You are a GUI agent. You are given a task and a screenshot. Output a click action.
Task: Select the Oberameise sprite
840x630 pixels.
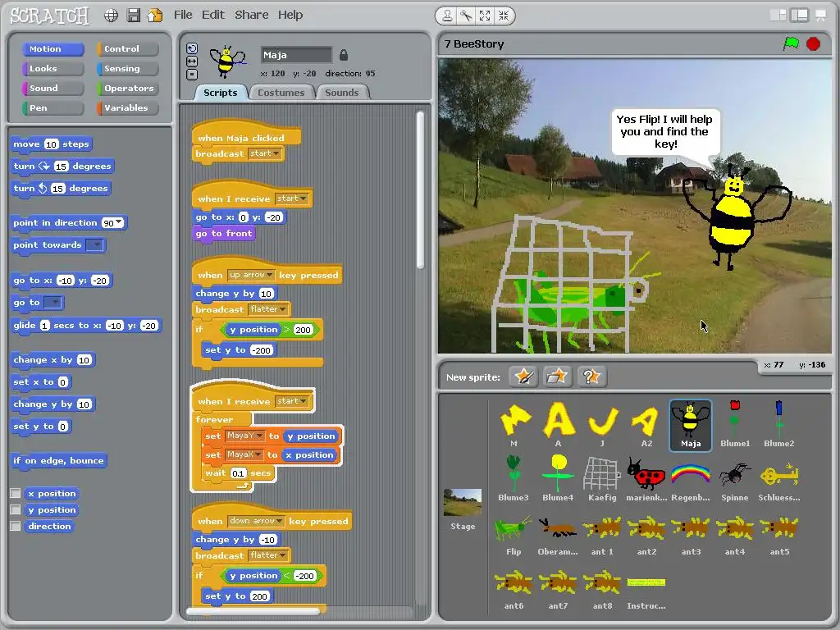[558, 533]
